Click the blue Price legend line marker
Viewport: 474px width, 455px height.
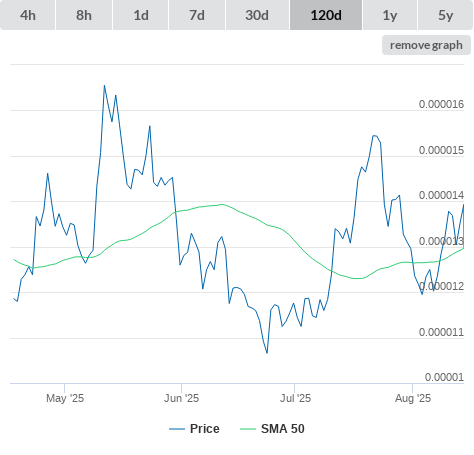(177, 429)
